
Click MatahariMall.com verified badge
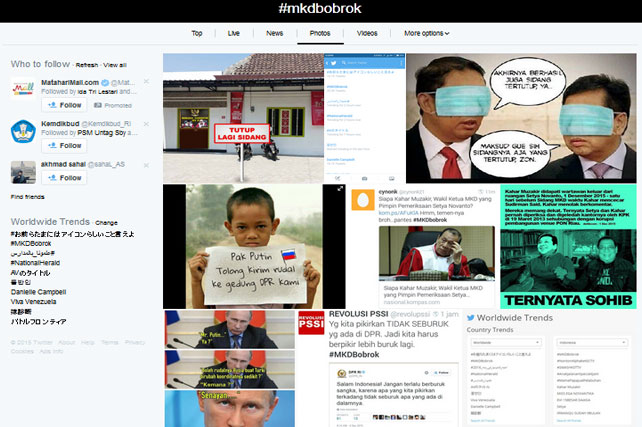[x=105, y=83]
